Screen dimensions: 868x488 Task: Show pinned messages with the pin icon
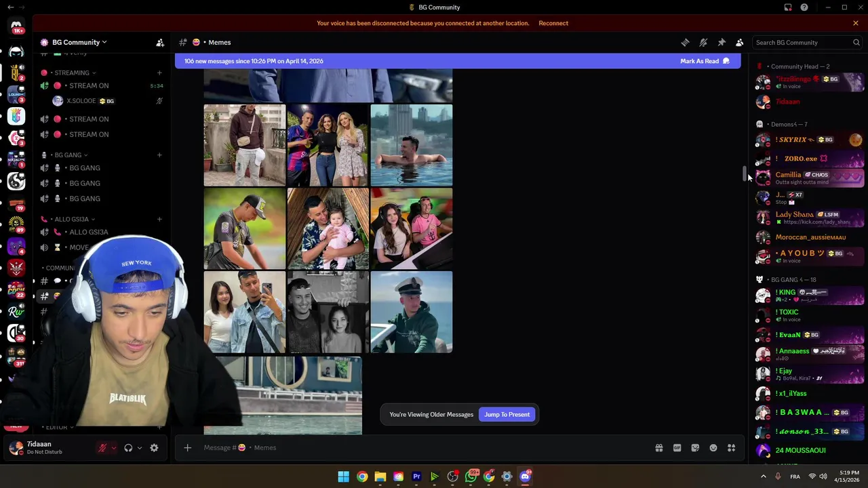(722, 42)
